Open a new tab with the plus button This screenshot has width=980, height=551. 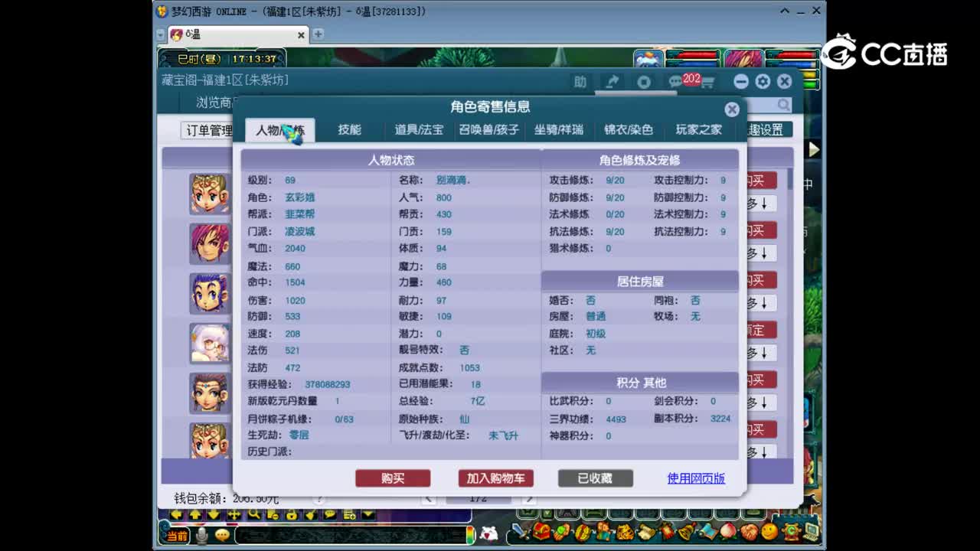[318, 34]
